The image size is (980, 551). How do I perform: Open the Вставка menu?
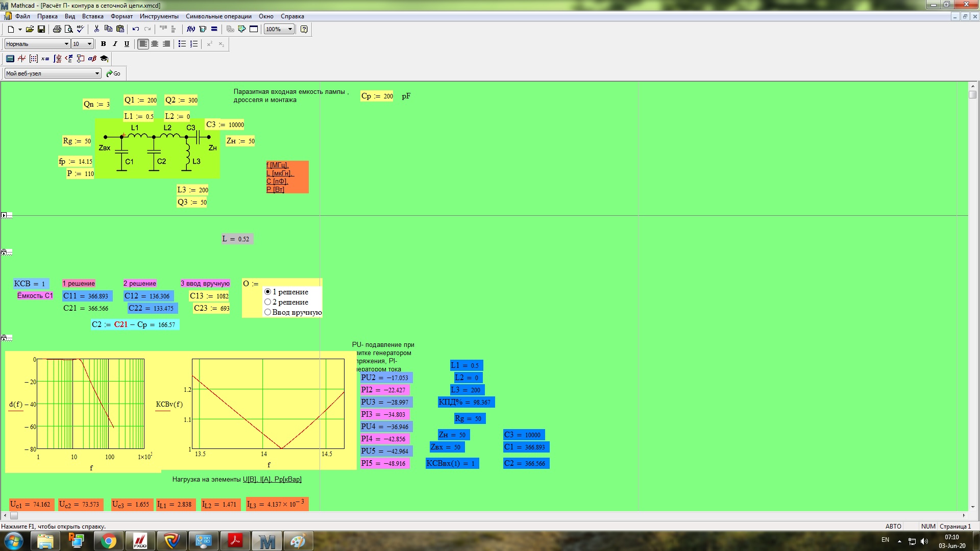point(93,16)
